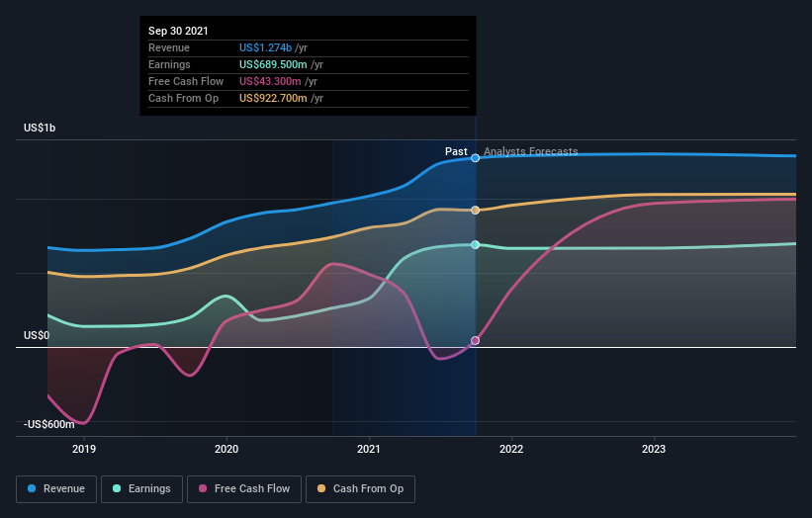Click the 2020 x-axis label
812x518 pixels.
coord(226,449)
